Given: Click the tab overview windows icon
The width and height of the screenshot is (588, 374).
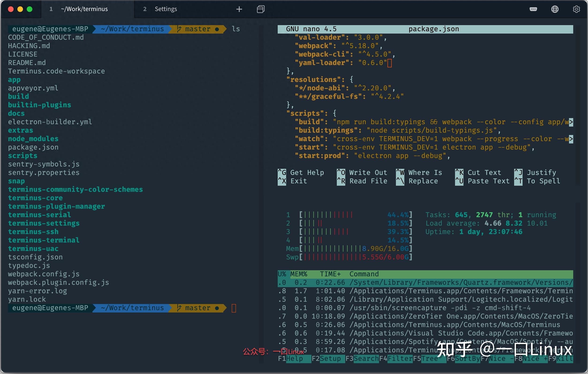Looking at the screenshot, I should (261, 9).
